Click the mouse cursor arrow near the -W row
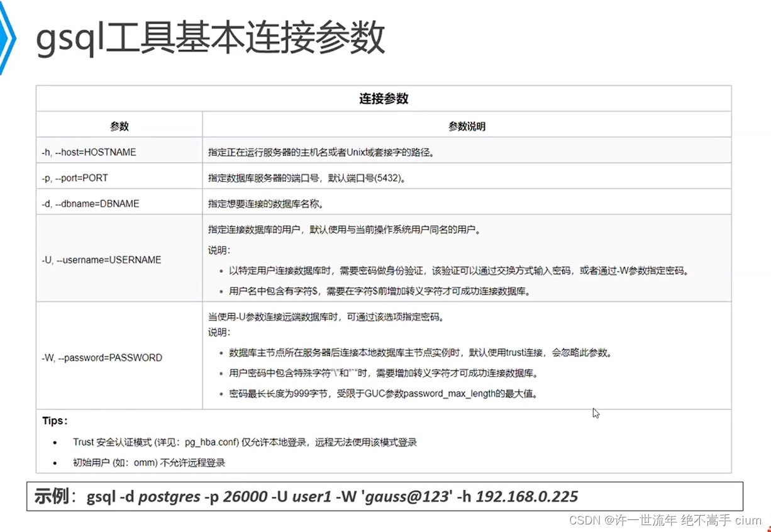Screen dimensions: 771x532 595,413
